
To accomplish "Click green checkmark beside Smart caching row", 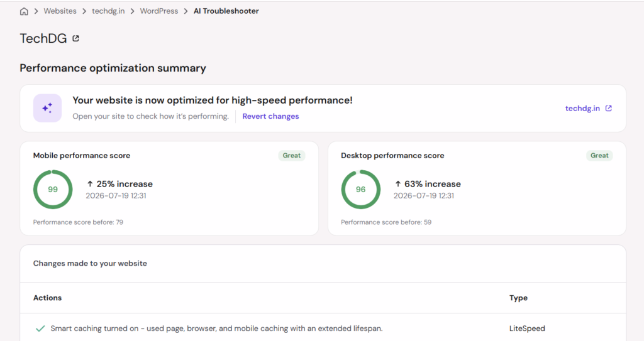I will (40, 328).
